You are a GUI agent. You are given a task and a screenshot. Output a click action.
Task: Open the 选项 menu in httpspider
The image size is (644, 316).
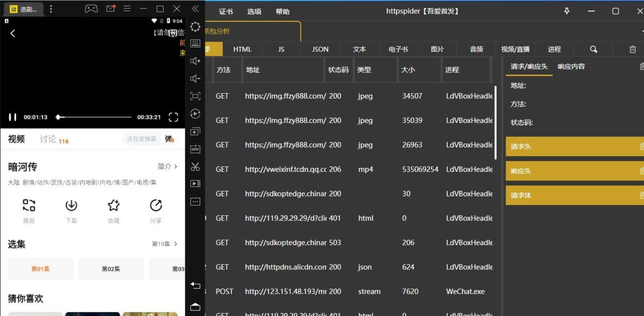pos(254,12)
